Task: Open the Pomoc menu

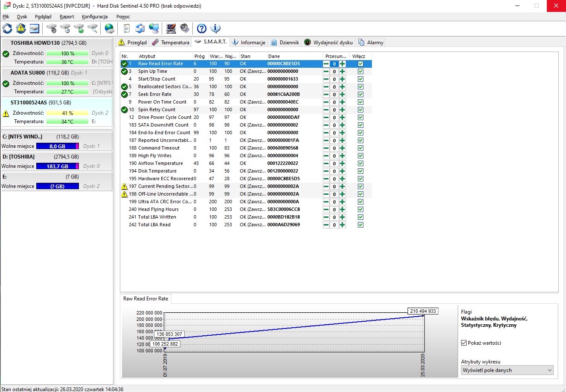Action: [123, 17]
